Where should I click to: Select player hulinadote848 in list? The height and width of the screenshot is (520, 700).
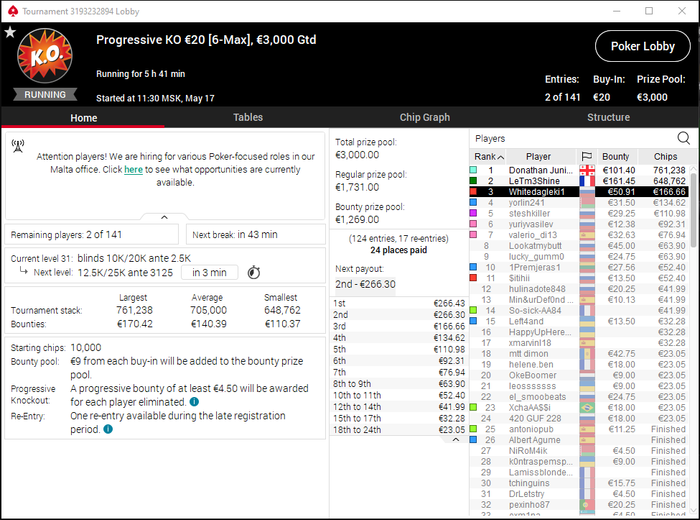click(x=579, y=289)
